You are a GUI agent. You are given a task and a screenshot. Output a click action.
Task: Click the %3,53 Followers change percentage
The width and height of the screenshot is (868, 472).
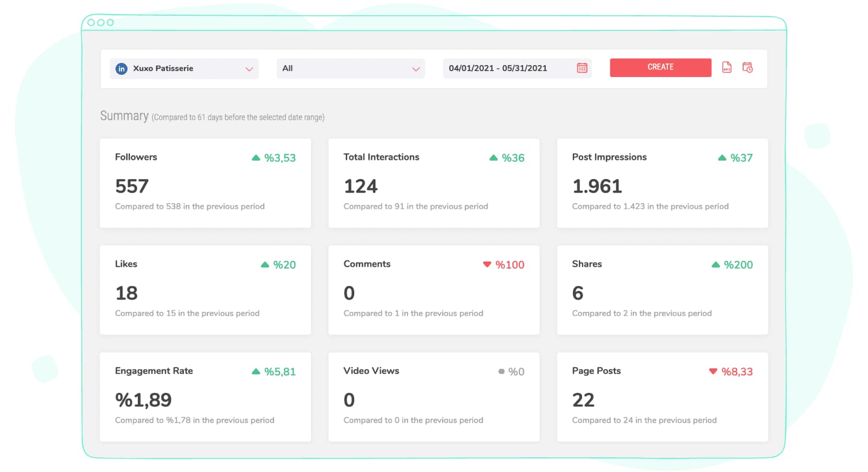click(280, 158)
